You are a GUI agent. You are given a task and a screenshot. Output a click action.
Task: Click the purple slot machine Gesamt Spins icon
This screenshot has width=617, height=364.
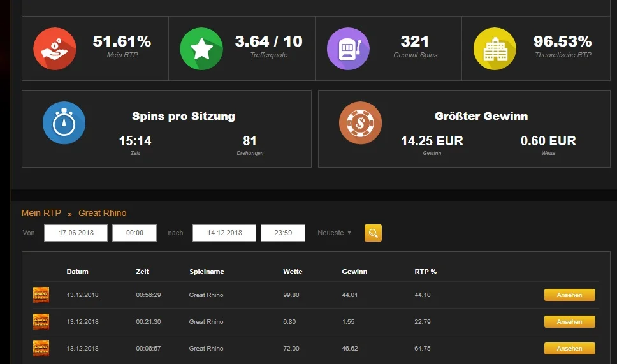pos(348,49)
